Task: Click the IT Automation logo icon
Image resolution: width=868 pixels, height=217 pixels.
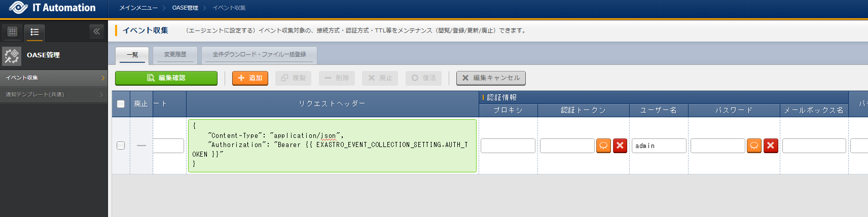Action: click(x=18, y=8)
